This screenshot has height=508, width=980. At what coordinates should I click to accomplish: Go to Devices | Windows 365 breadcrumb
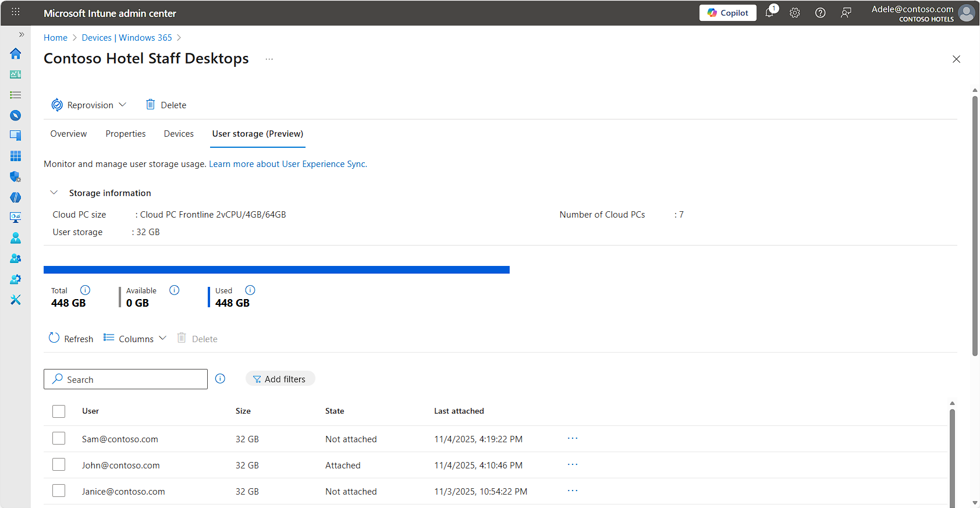[x=127, y=38]
